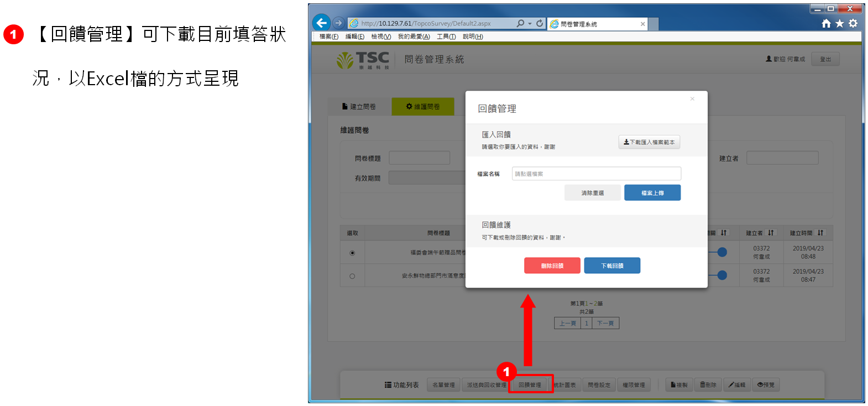Open the 檔案(F) menu
This screenshot has height=406, width=868.
328,37
